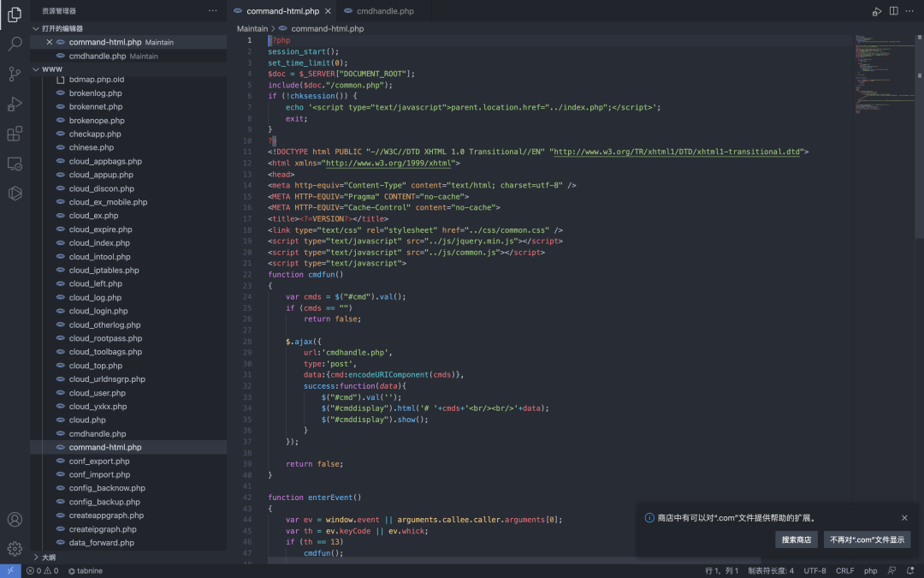The image size is (924, 578).
Task: Click the run file icon in editor toolbar
Action: [877, 11]
